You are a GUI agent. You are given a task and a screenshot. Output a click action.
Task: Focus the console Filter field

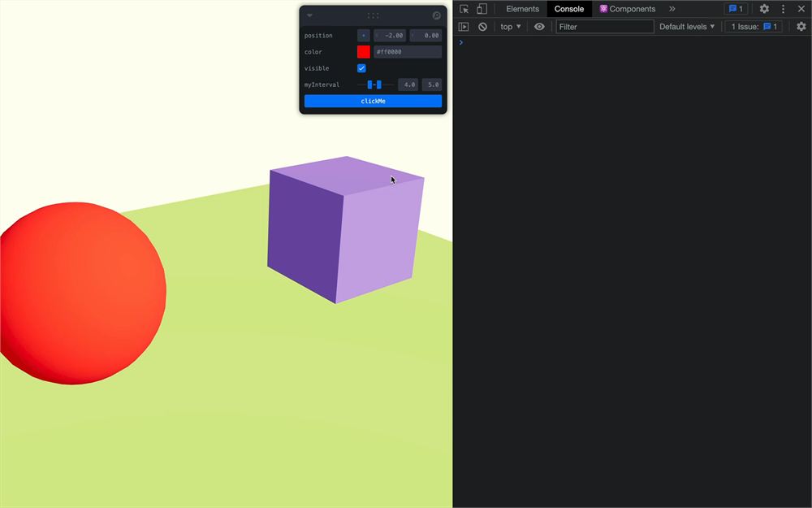coord(604,27)
